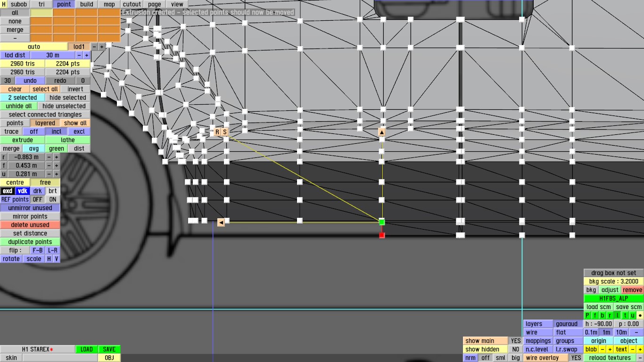Open the cutout tab
Viewport: 644px width, 362px height.
(x=132, y=4)
